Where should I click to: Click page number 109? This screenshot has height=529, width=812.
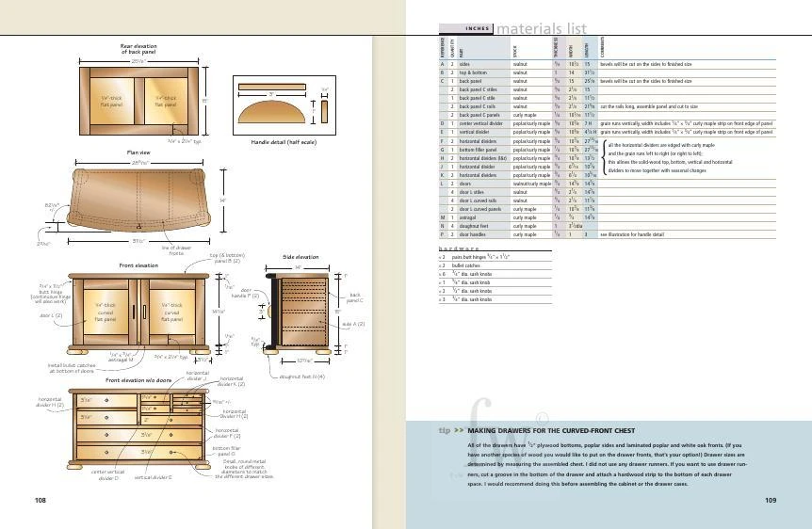click(771, 500)
